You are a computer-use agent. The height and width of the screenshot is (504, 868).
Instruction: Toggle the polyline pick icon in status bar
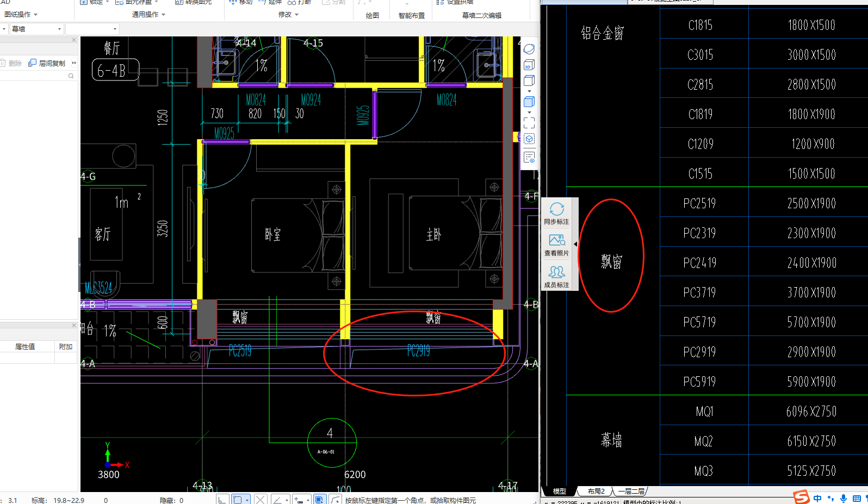335,500
